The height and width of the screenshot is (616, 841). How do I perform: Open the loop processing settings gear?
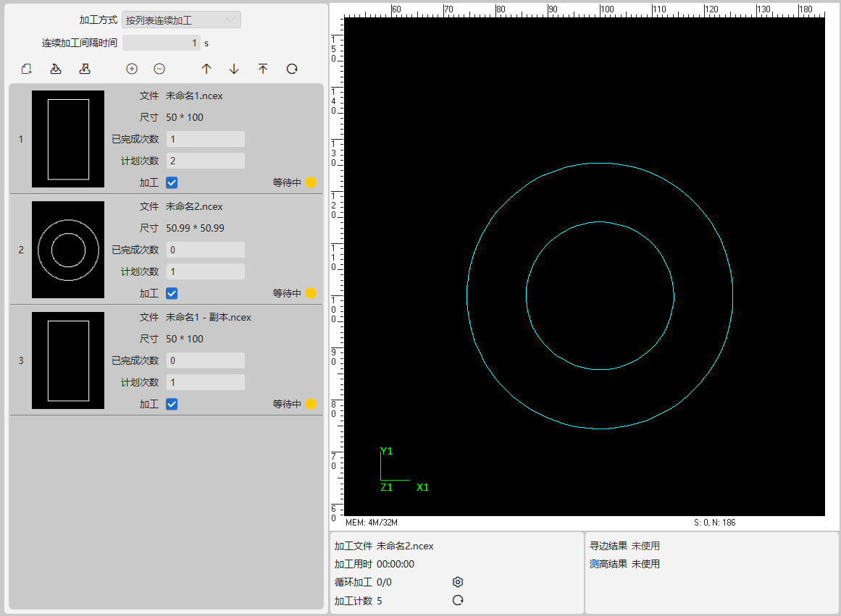tap(458, 582)
